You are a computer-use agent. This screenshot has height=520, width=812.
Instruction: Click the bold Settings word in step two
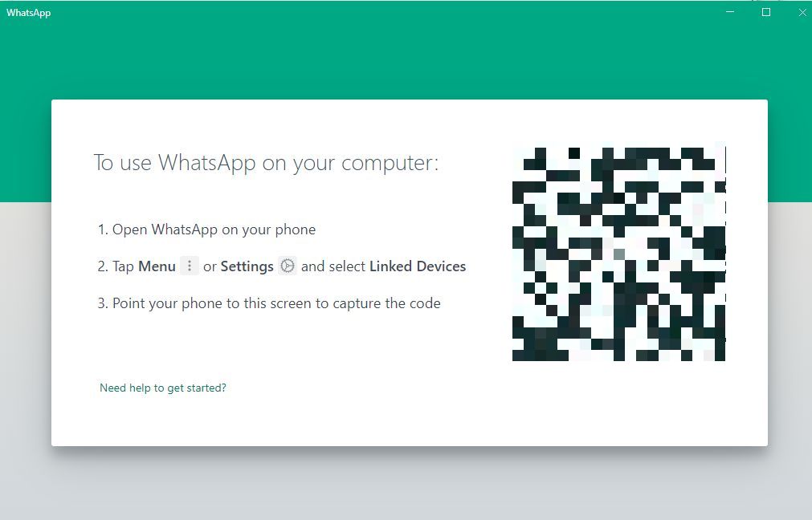pyautogui.click(x=247, y=267)
